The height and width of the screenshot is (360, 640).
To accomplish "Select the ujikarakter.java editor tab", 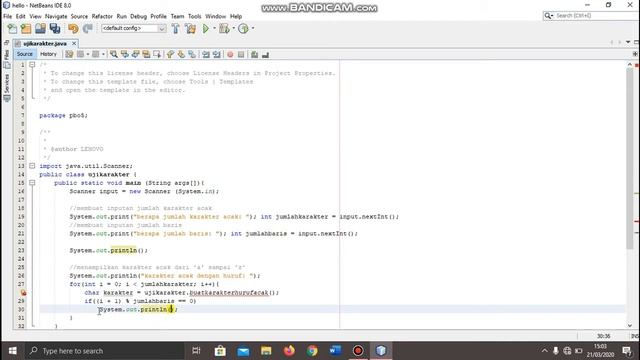I will tap(44, 43).
